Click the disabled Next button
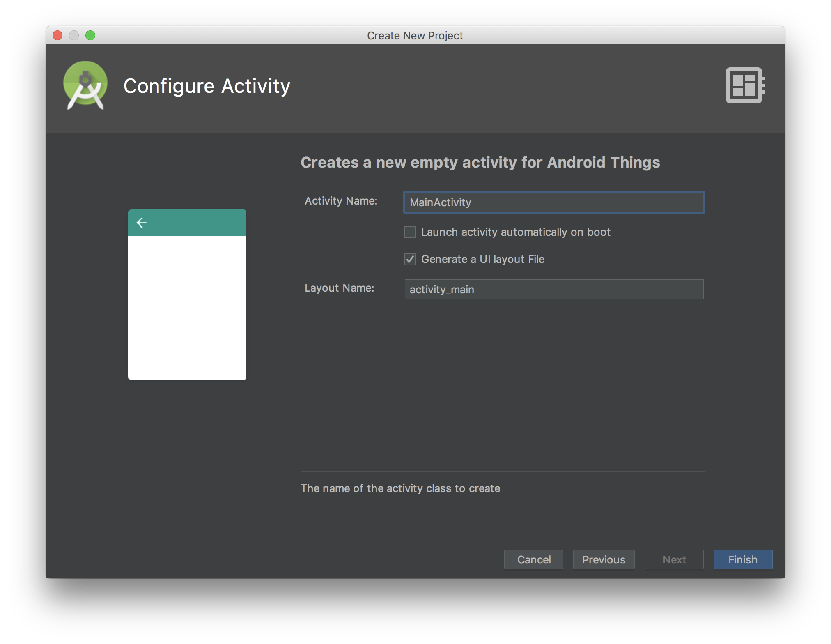Viewport: 831px width, 644px height. pyautogui.click(x=674, y=559)
